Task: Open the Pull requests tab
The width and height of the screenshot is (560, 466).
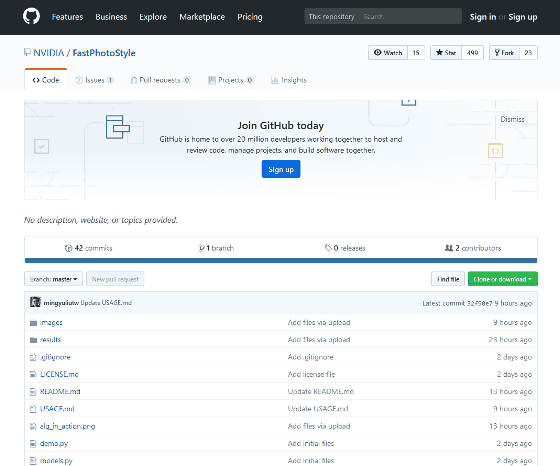Action: point(160,80)
